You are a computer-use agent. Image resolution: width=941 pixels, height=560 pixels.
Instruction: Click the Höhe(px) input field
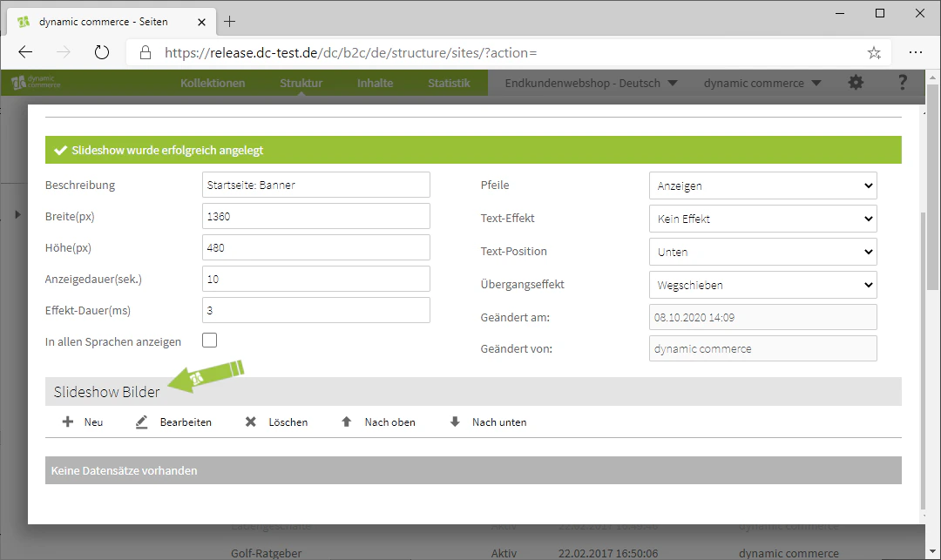[316, 247]
